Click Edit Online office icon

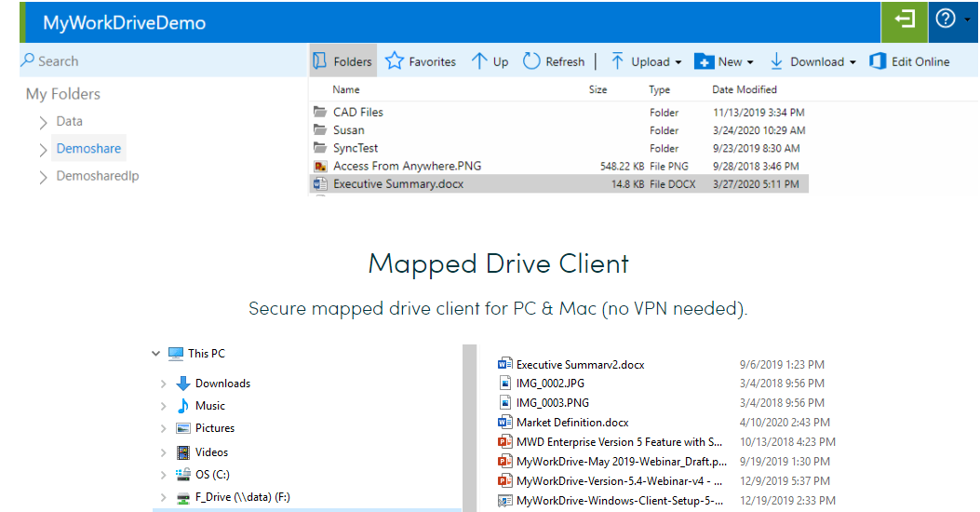[909, 61]
